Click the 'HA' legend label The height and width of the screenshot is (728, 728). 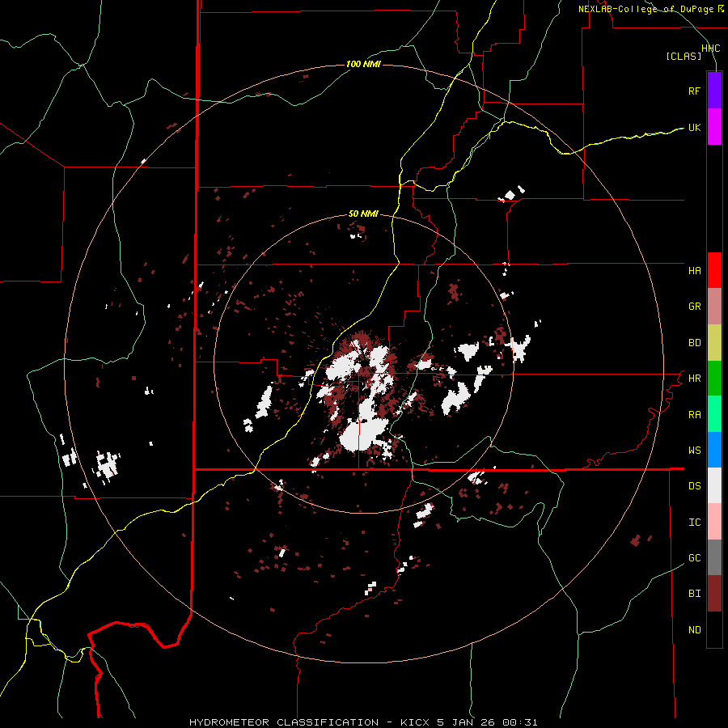(694, 271)
